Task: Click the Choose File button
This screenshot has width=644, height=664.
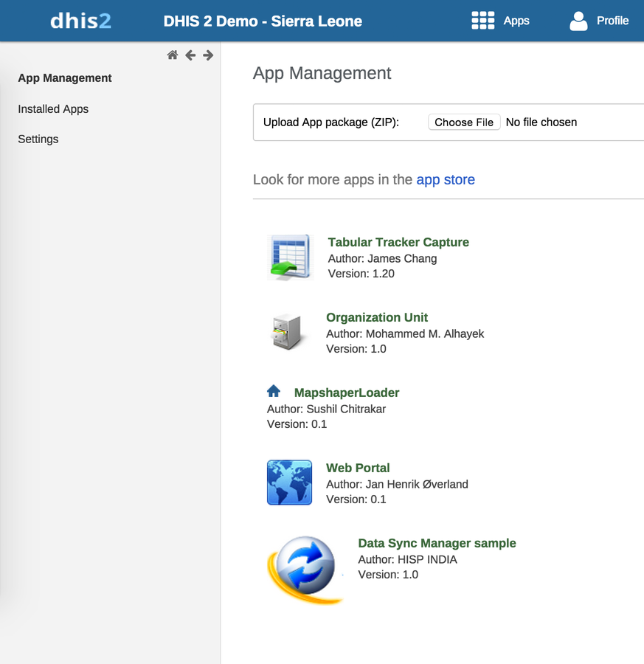Action: 464,122
